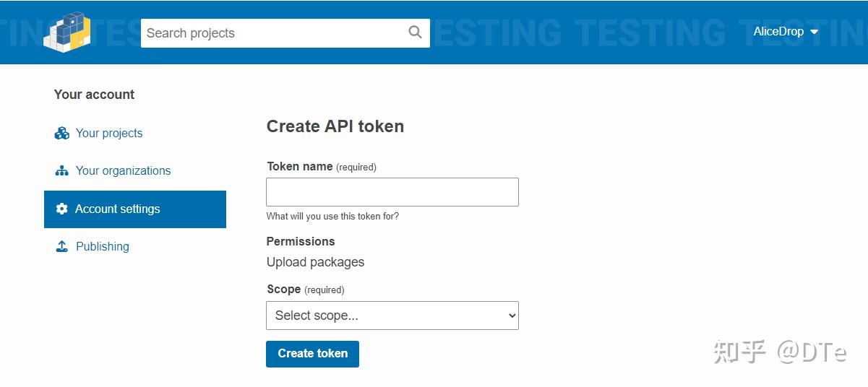Open the Your projects link
This screenshot has width=868, height=387.
(x=109, y=133)
